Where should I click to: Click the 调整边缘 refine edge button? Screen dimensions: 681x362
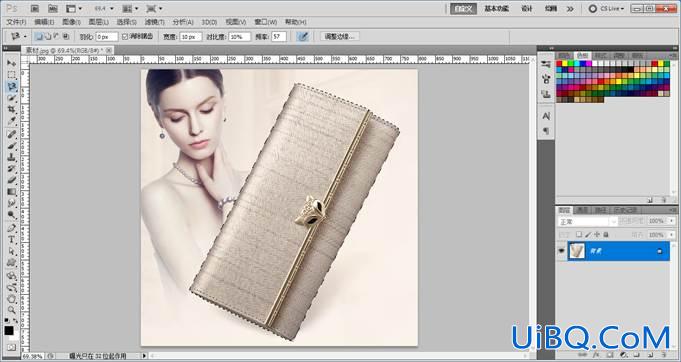click(340, 37)
